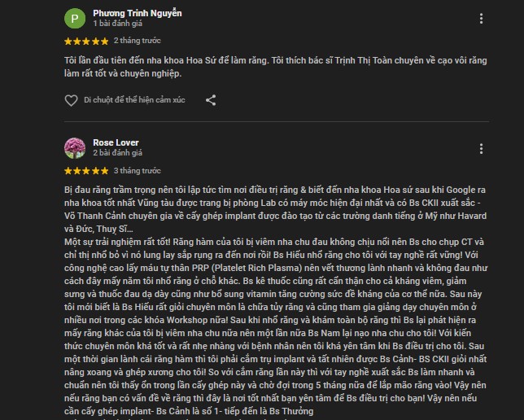Click the "1 bài đánh giá" label
Viewport: 524px width, 420px height.
[118, 24]
